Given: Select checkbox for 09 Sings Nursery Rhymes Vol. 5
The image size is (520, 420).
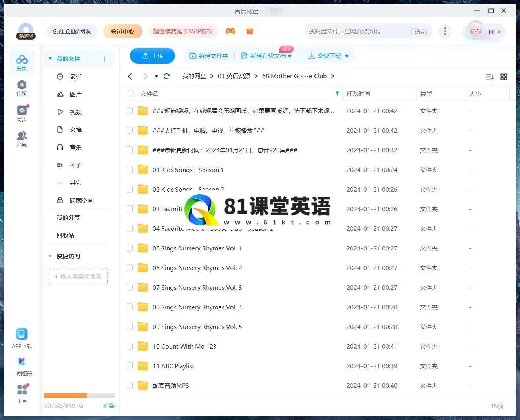Looking at the screenshot, I should [x=129, y=327].
